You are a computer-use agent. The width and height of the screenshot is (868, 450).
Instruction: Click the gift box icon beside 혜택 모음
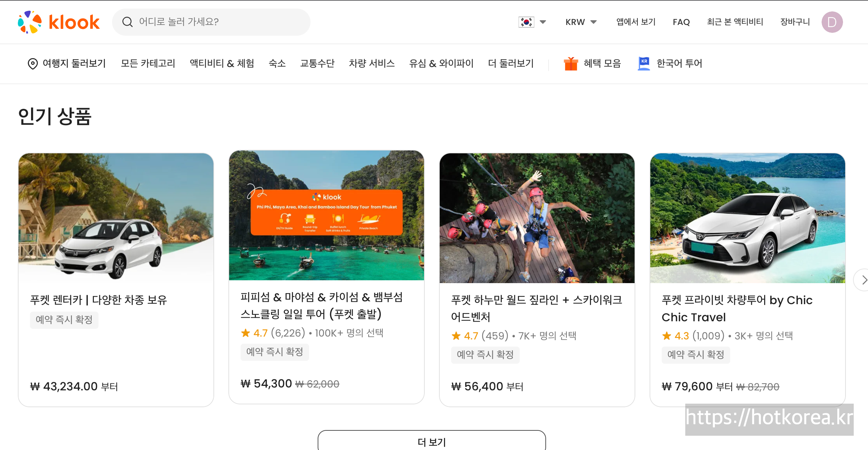pos(571,63)
